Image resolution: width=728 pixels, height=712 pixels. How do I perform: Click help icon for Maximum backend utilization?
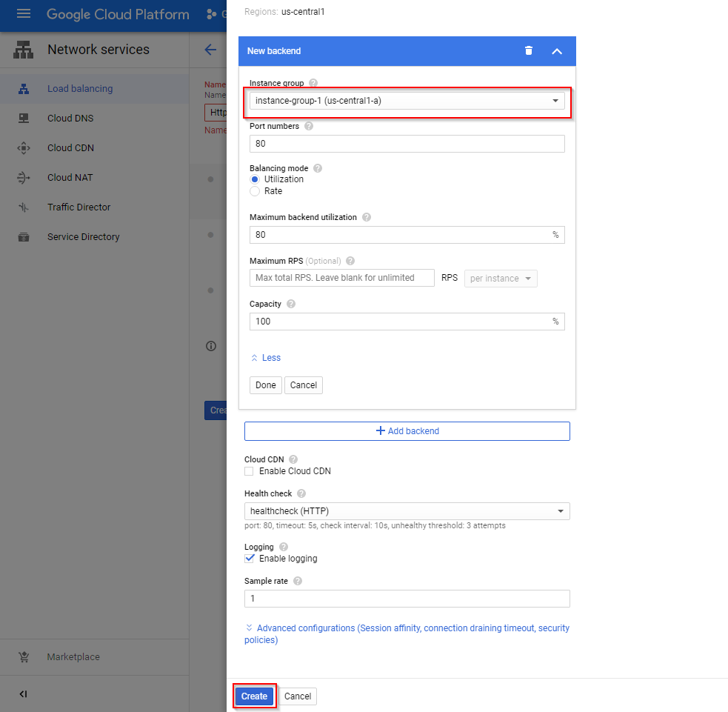(367, 217)
